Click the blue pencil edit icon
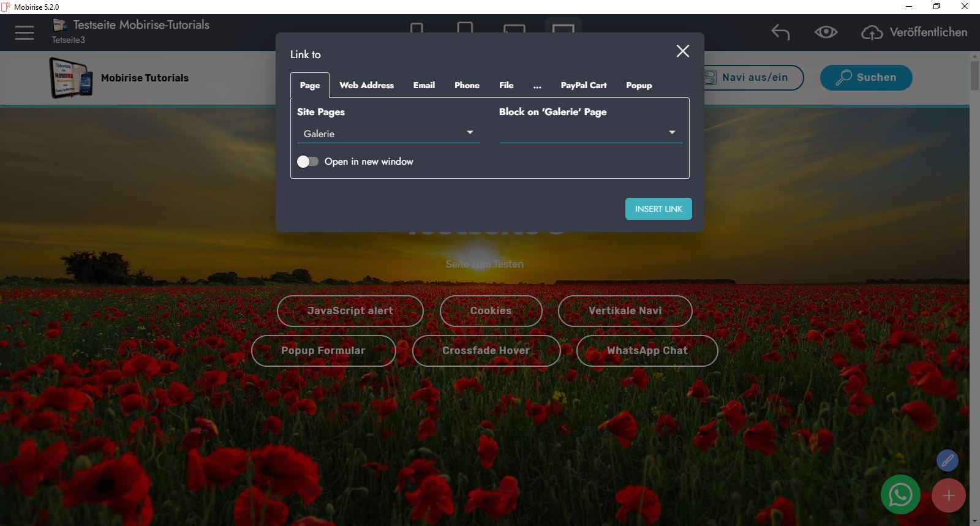The image size is (980, 526). click(947, 460)
